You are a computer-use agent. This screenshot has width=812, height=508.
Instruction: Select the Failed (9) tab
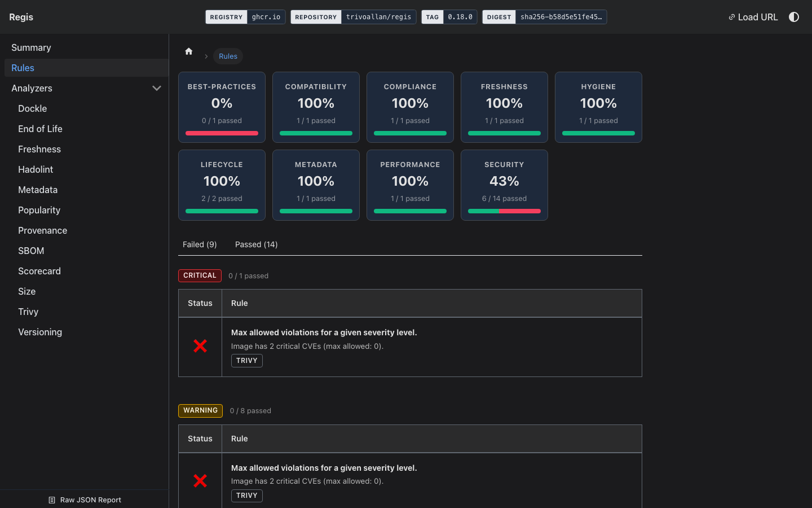coord(199,244)
